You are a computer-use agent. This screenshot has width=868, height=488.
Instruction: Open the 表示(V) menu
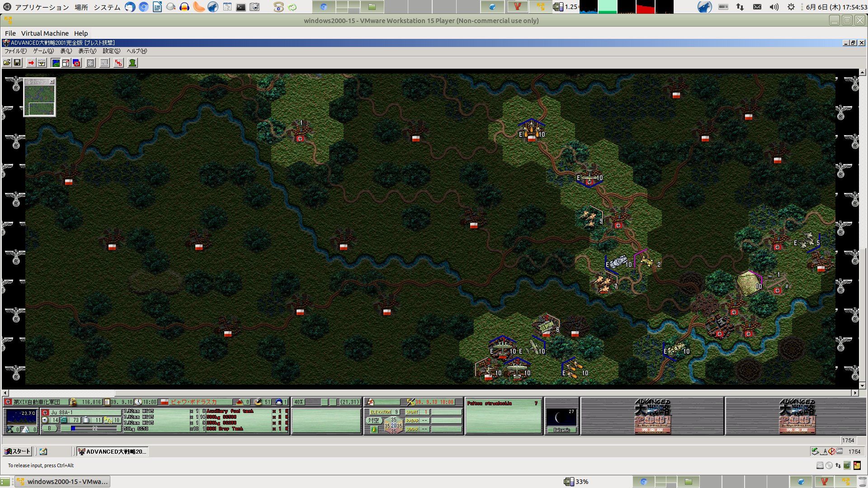[x=87, y=51]
